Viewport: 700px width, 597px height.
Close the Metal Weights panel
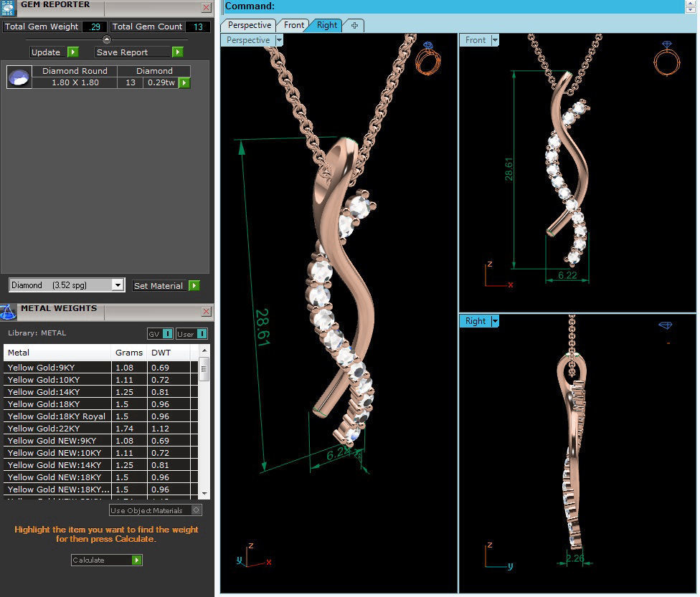pos(207,312)
